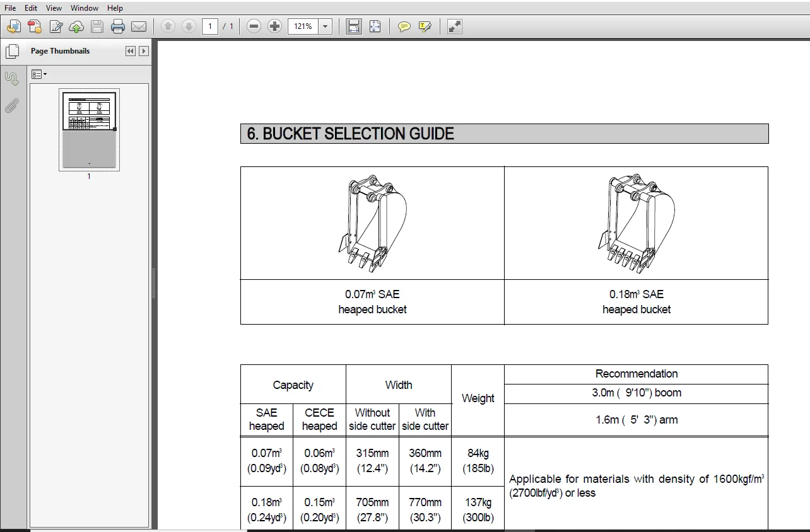Click the Email envelope icon
810x532 pixels.
tap(139, 26)
